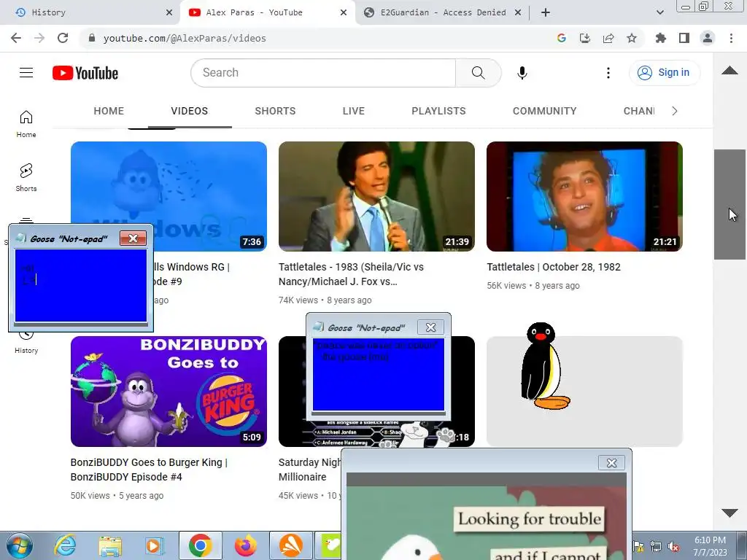Open the Tattletales October 28, 1982 title

pyautogui.click(x=554, y=267)
